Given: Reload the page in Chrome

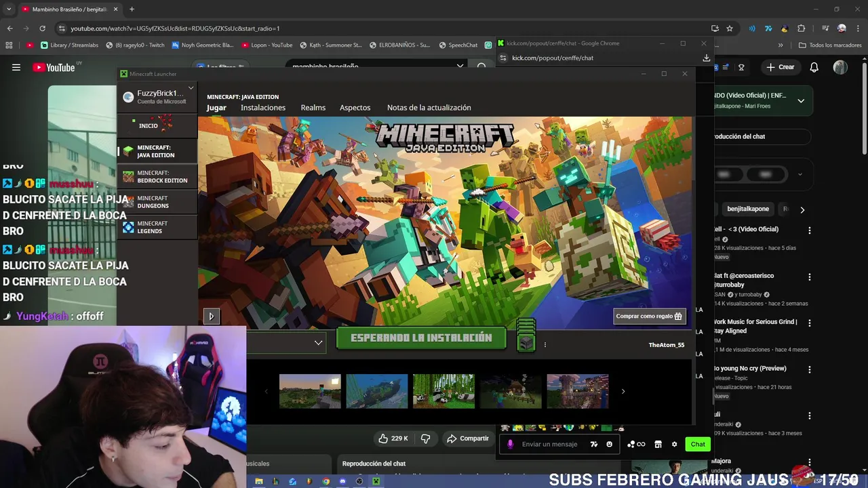Looking at the screenshot, I should click(x=42, y=28).
